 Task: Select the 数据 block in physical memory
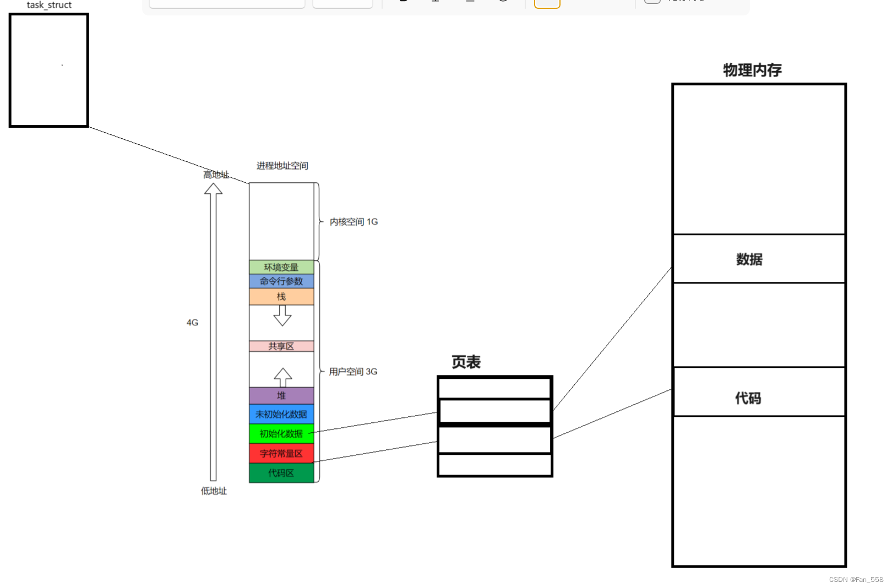pos(759,259)
